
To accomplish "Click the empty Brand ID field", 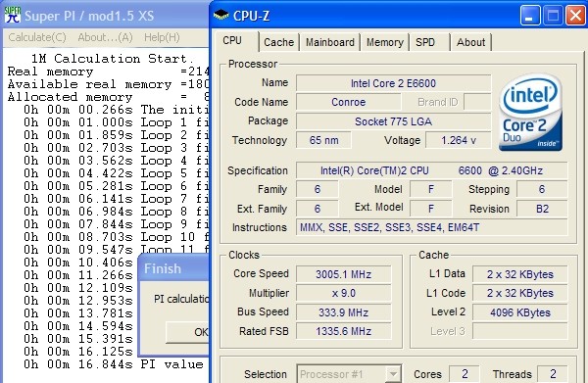I will click(x=477, y=102).
